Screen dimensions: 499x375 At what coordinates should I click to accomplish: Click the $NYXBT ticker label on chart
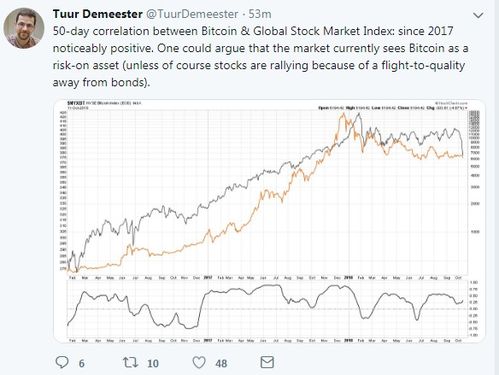pyautogui.click(x=76, y=103)
